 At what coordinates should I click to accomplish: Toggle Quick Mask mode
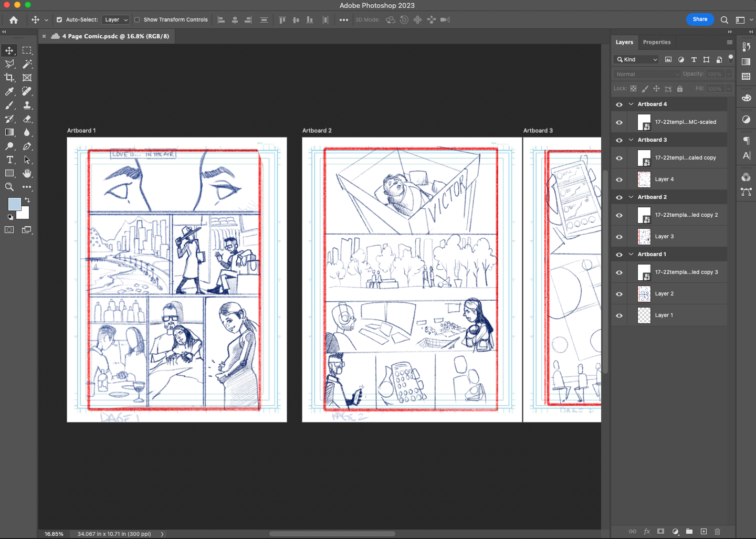pyautogui.click(x=9, y=230)
